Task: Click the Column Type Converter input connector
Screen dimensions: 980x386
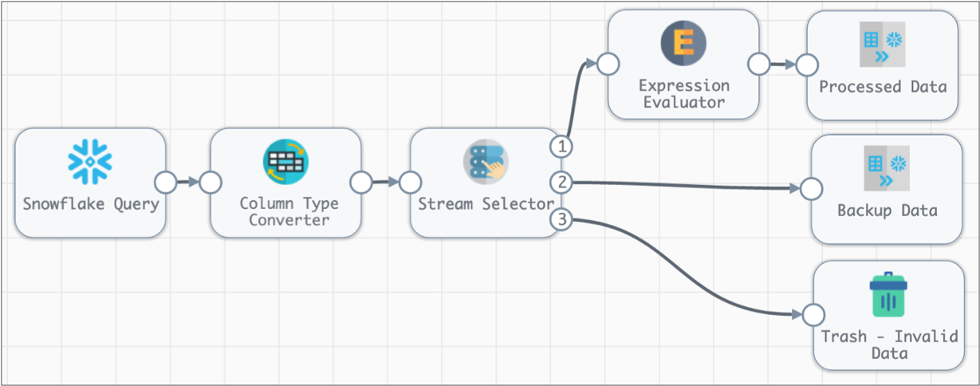Action: pos(211,183)
